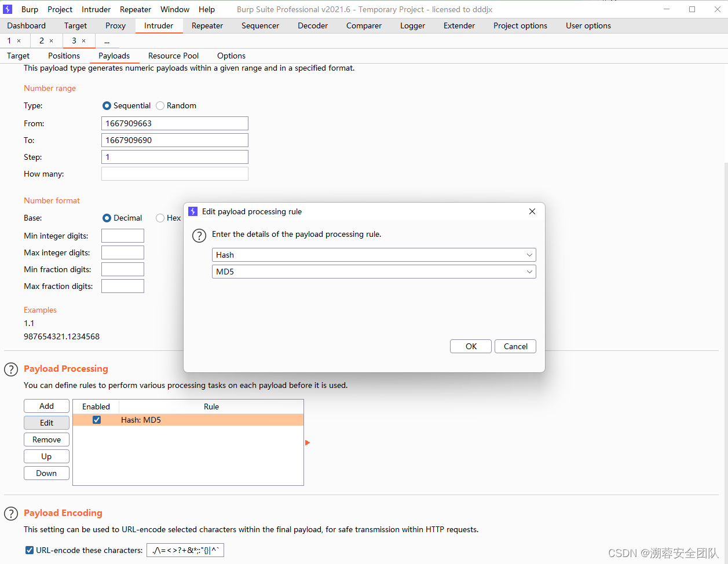Screen dimensions: 728x564
Task: Click the orange arrow beside the rules table
Action: coord(308,443)
